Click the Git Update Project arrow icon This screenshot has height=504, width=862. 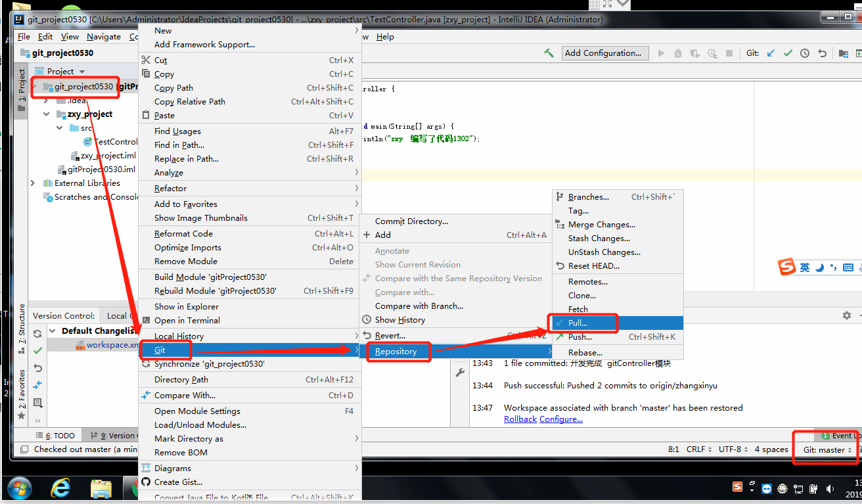click(x=771, y=53)
